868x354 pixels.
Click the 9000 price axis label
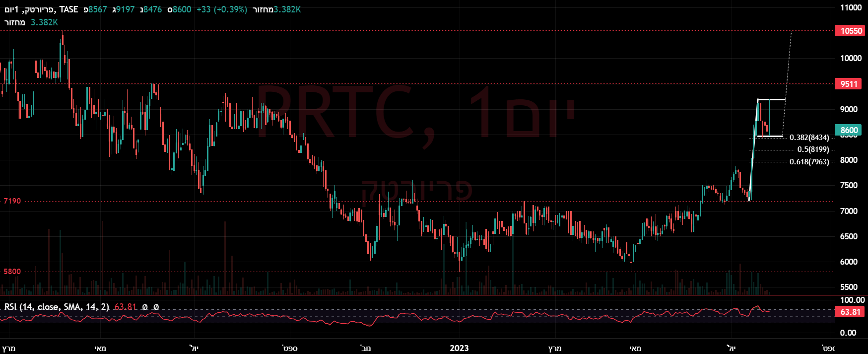[849, 109]
